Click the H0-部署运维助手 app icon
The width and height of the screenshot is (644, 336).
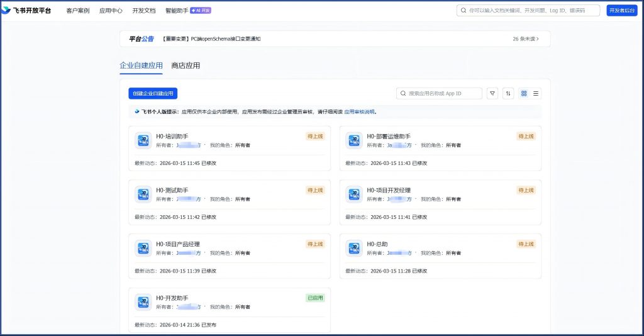pos(354,140)
